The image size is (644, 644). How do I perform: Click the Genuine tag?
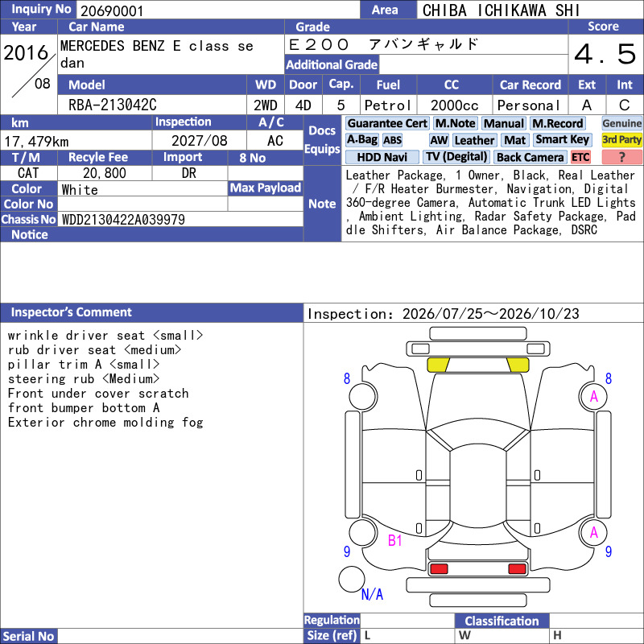point(621,123)
